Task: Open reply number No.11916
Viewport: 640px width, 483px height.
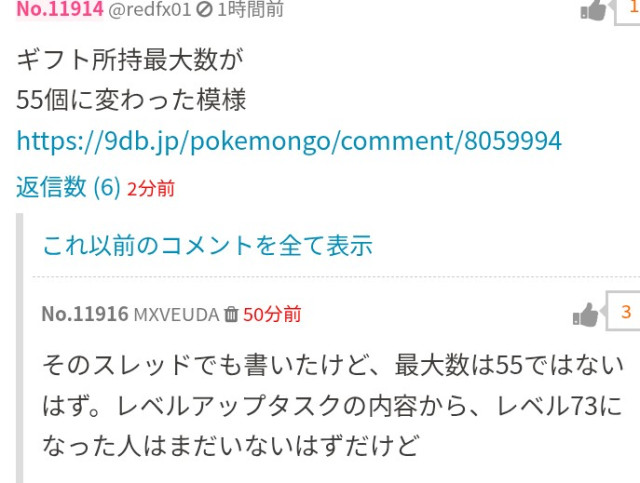Action: (x=85, y=314)
